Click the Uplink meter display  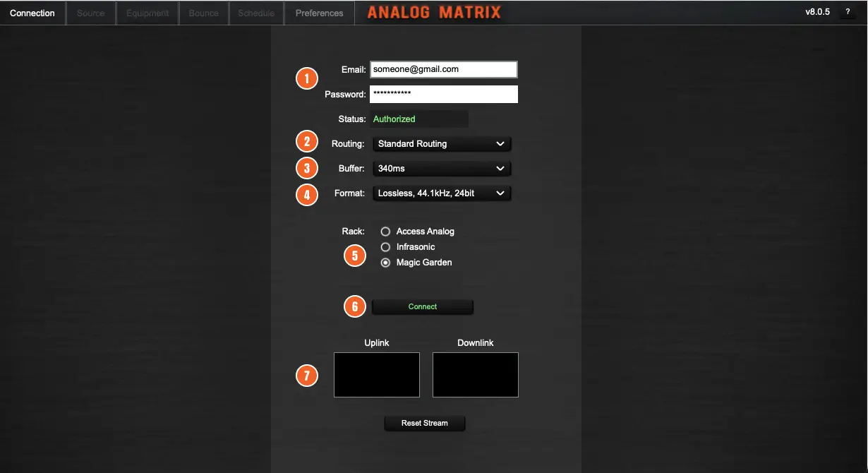click(377, 375)
